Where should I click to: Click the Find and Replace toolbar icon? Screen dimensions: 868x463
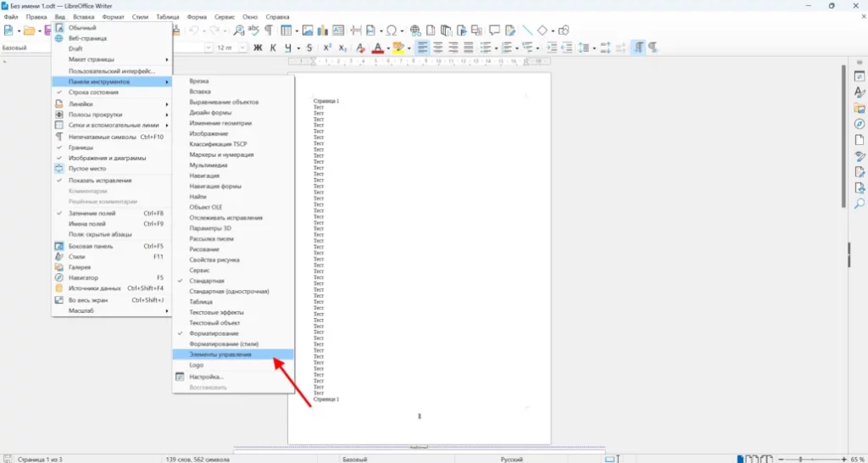pos(238,30)
